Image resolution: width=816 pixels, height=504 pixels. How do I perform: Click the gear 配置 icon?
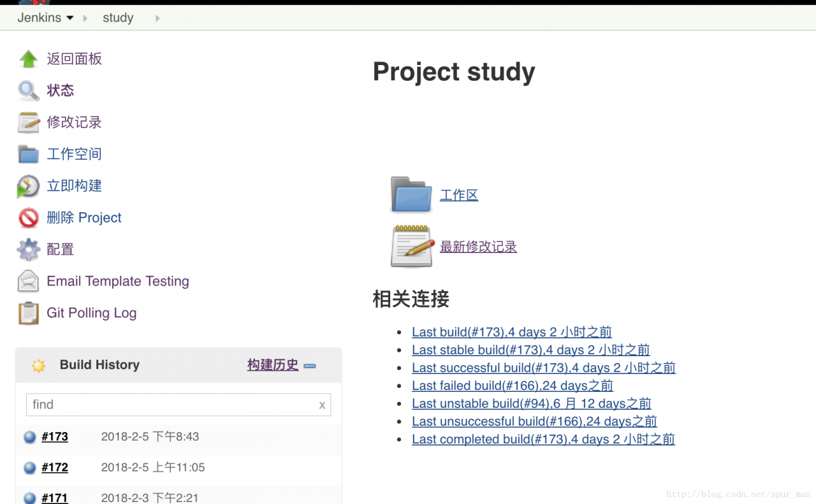[x=28, y=250]
